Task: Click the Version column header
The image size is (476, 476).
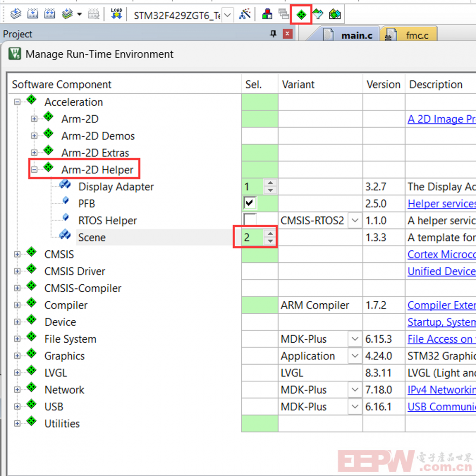Action: tap(383, 84)
